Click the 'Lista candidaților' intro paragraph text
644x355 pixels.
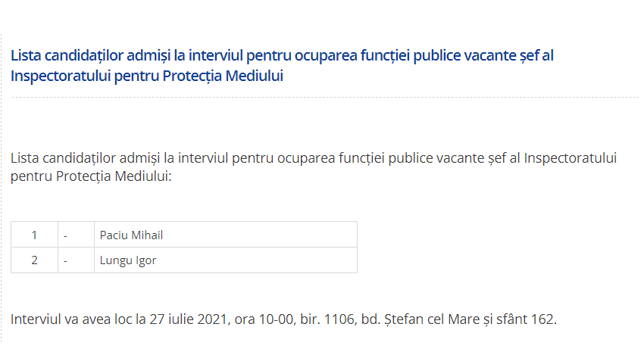(x=314, y=167)
